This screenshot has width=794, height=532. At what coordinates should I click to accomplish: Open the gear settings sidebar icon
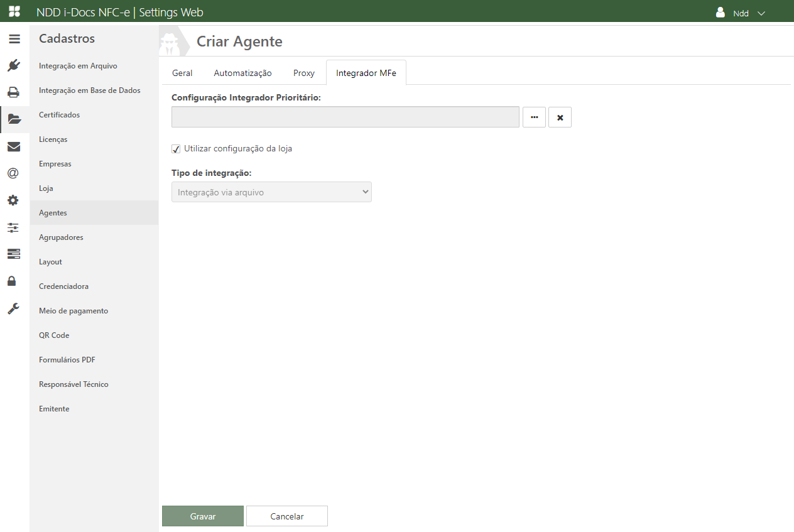click(x=14, y=200)
